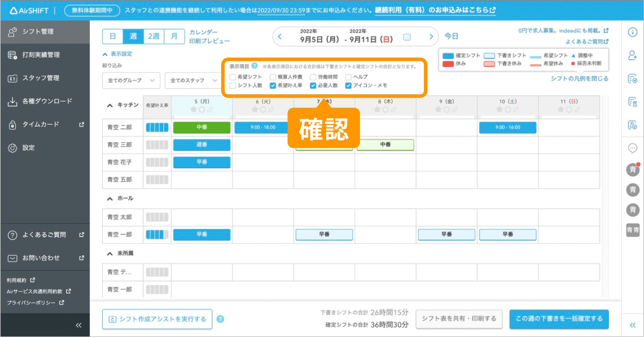Enable the 希望シフト checkbox
Screen dimensions: 644x337
point(233,76)
